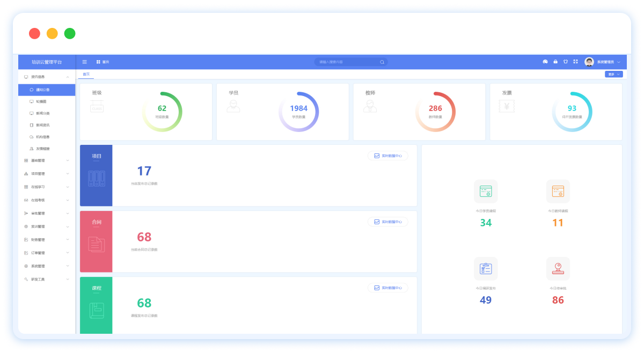Image resolution: width=644 pixels, height=352 pixels.
Task: Click the 今日教师请假 orange calendar icon
Action: pos(558,191)
